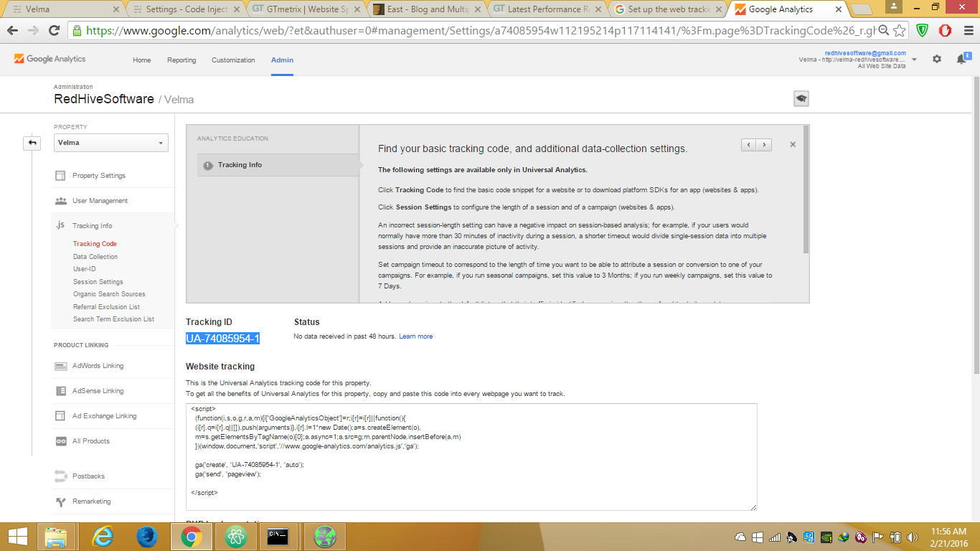980x551 pixels.
Task: Open Postbacks in sidebar
Action: click(x=88, y=476)
